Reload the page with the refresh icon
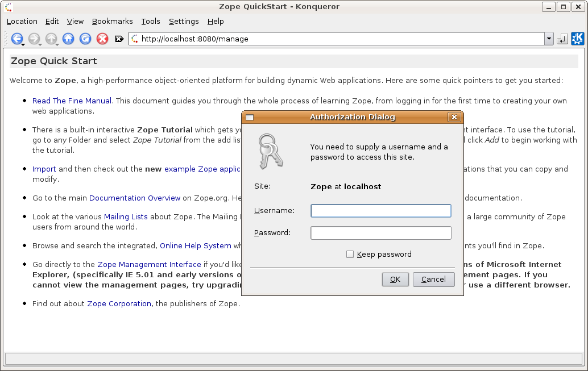 [x=85, y=39]
